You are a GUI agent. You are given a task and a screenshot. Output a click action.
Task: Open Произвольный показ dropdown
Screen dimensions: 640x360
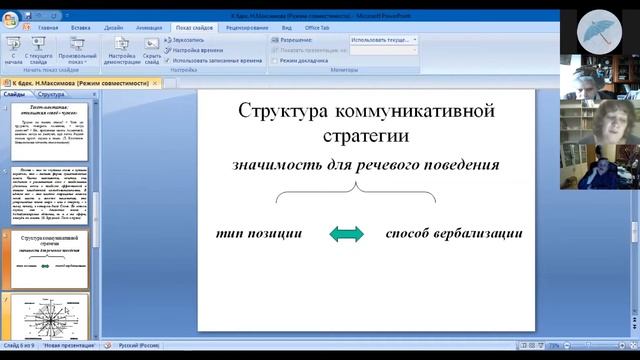pos(77,50)
